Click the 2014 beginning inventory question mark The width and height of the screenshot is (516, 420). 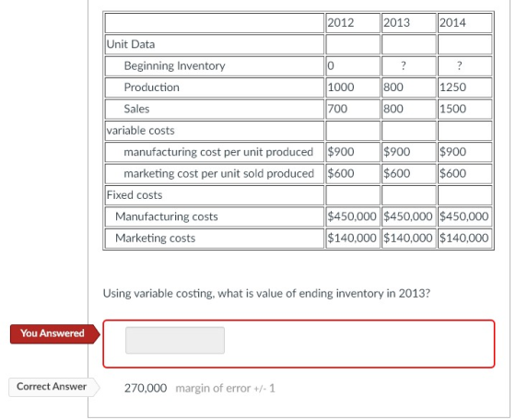[460, 65]
